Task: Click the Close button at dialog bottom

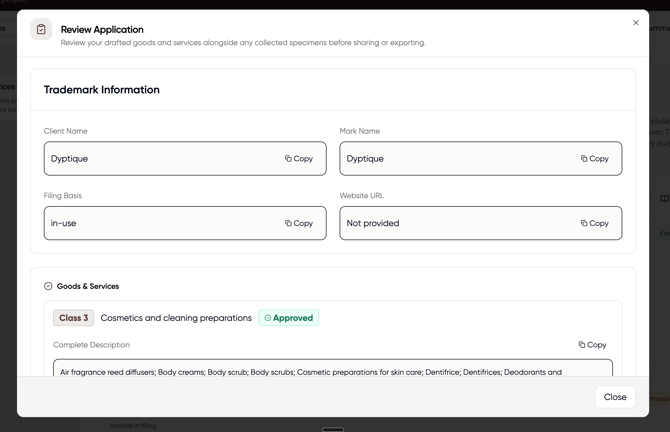Action: [615, 397]
